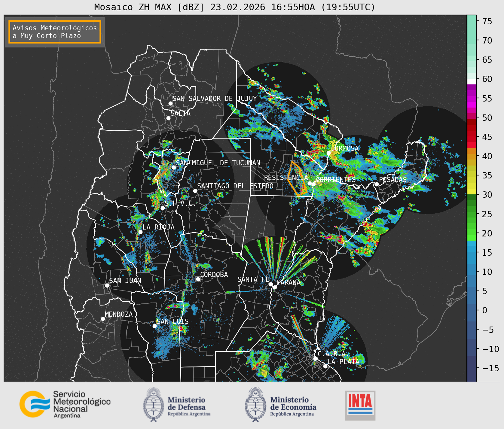The image size is (504, 429).
Task: Click the bright green 20 dBZ band on the color scale
Action: (472, 238)
